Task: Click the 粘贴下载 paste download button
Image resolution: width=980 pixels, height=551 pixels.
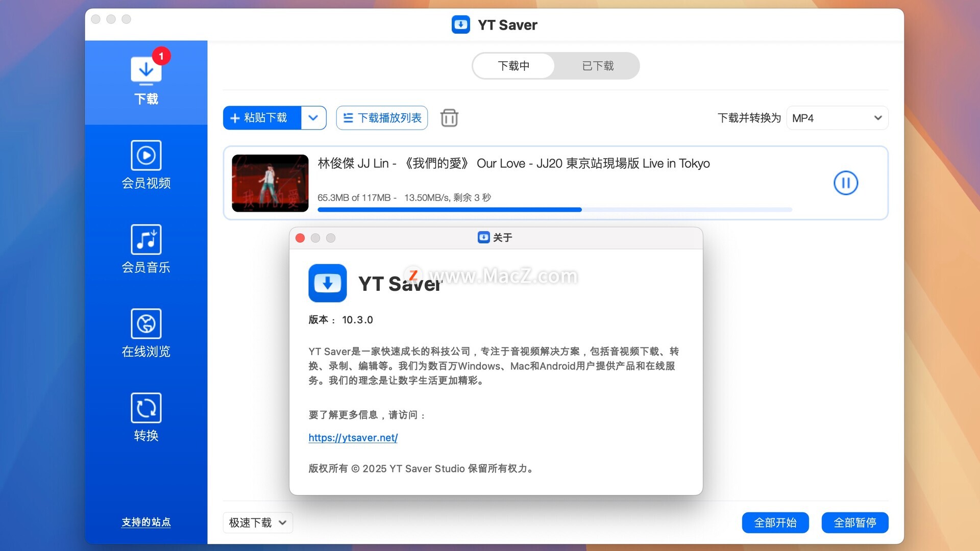Action: 262,118
